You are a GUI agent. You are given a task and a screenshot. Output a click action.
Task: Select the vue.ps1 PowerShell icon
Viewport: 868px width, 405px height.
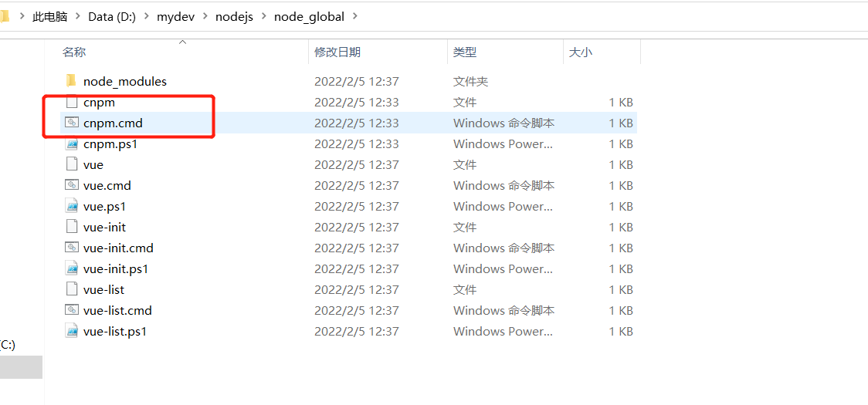71,207
